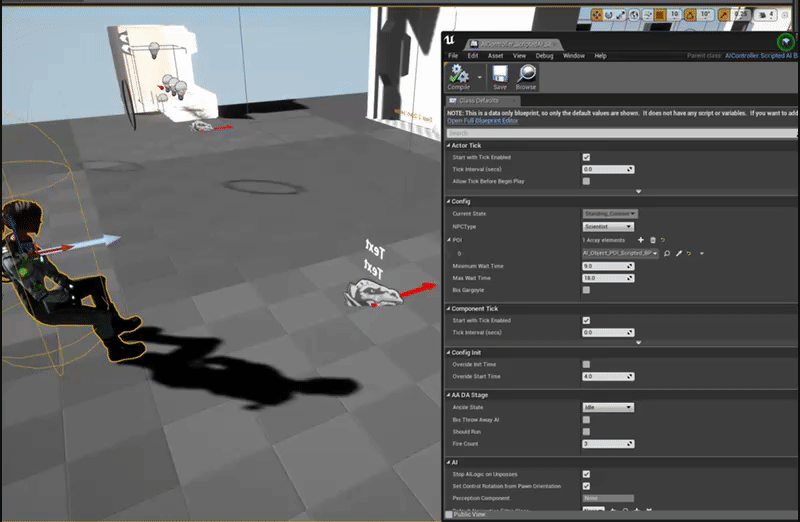800x522 pixels.
Task: Browse to asset with magnifier icon
Action: click(x=526, y=75)
